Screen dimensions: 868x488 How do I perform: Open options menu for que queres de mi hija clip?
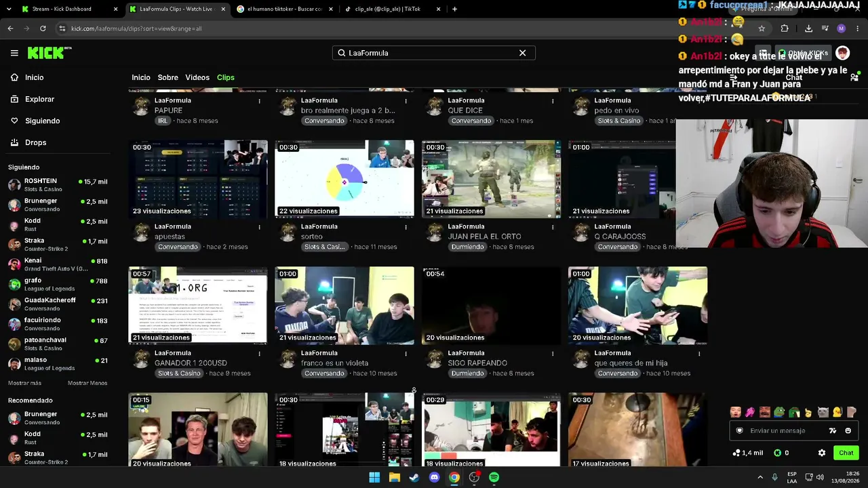pyautogui.click(x=699, y=353)
